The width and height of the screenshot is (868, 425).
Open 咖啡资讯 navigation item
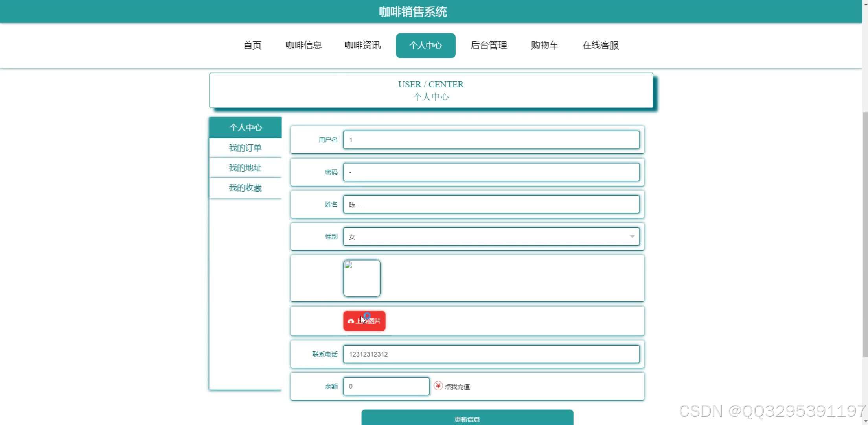coord(362,45)
